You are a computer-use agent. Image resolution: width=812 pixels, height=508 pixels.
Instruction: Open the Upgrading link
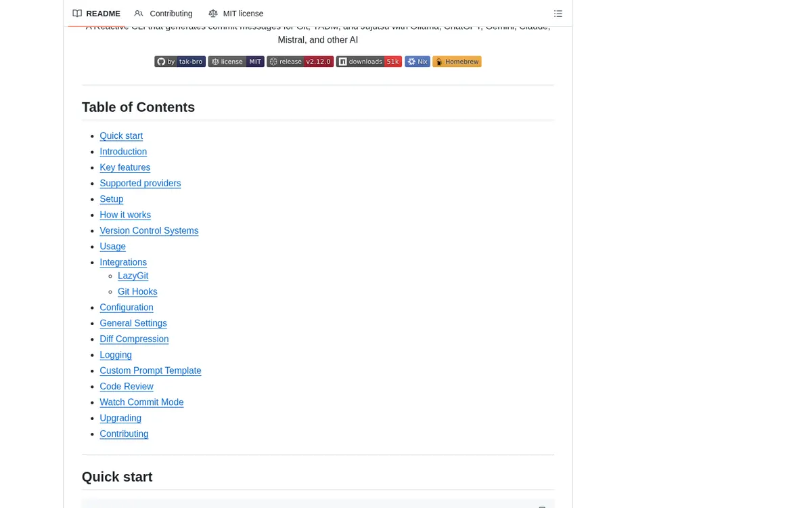point(120,418)
